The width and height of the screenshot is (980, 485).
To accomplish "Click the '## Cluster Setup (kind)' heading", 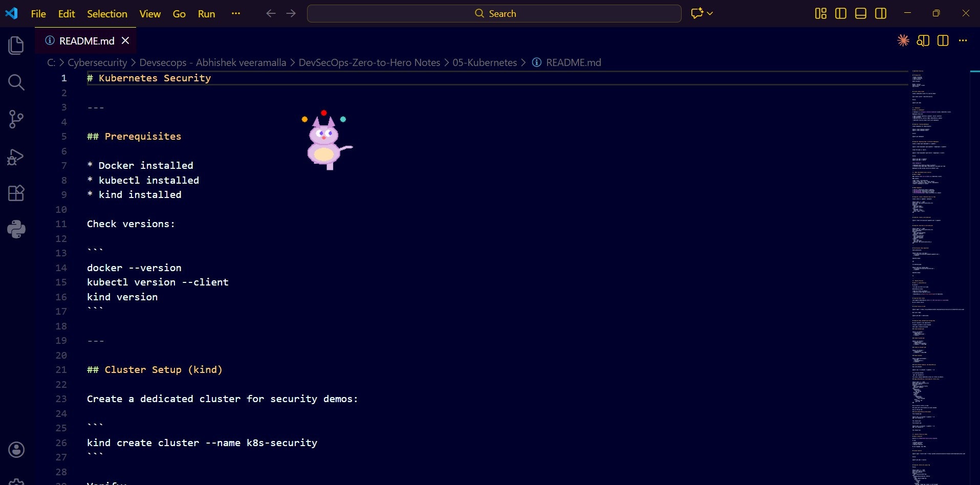I will (x=155, y=369).
